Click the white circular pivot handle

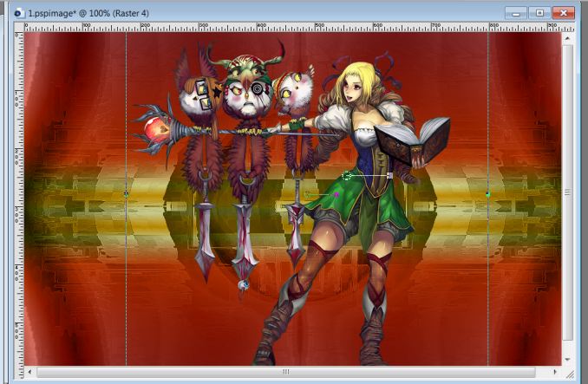[x=347, y=175]
